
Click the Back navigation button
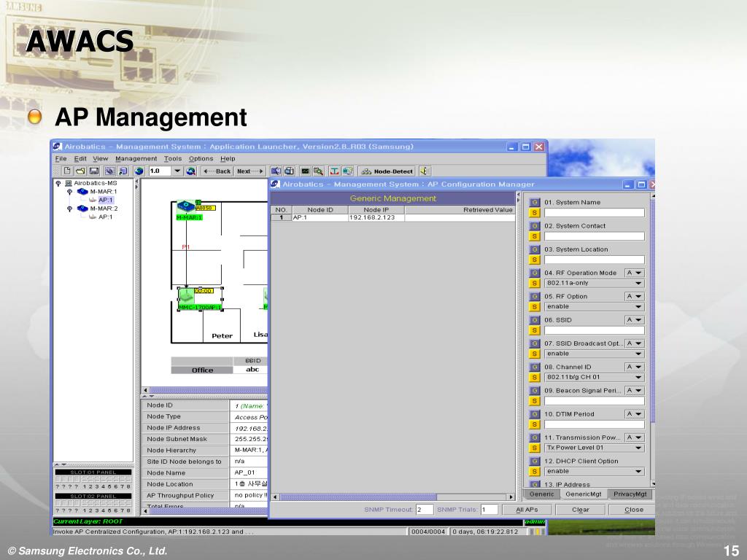click(217, 171)
